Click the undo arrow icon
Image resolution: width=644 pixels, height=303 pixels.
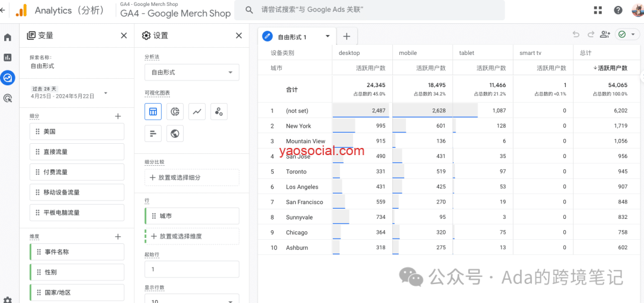pyautogui.click(x=576, y=35)
